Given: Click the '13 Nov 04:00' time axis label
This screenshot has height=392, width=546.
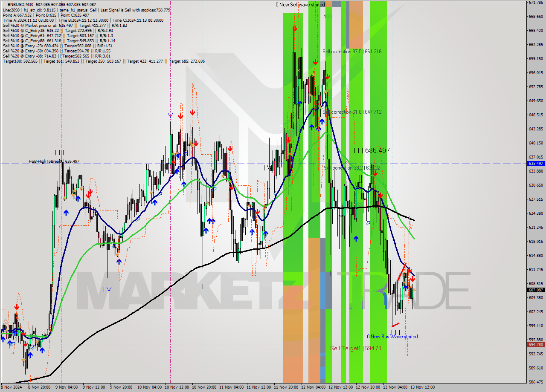Looking at the screenshot, I should pyautogui.click(x=395, y=388).
